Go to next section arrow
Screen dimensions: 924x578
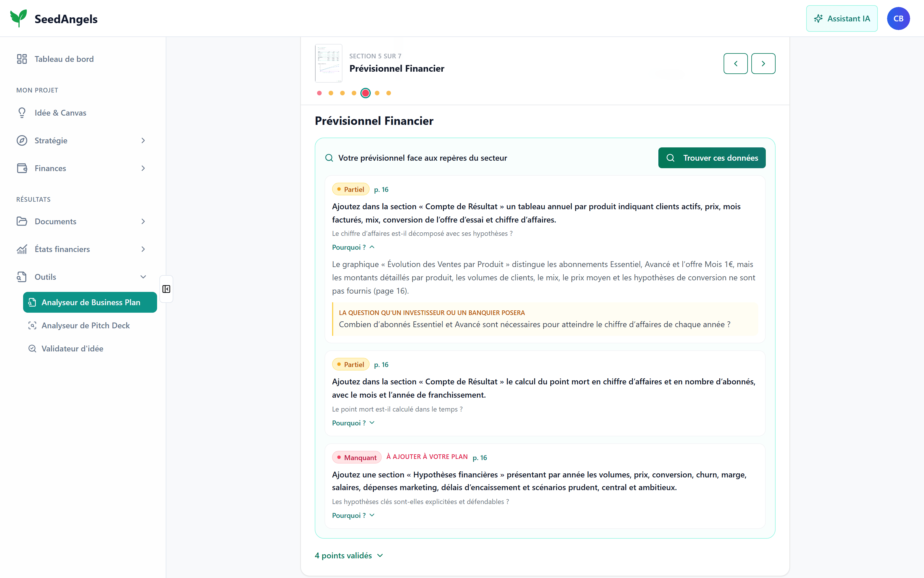pos(763,64)
